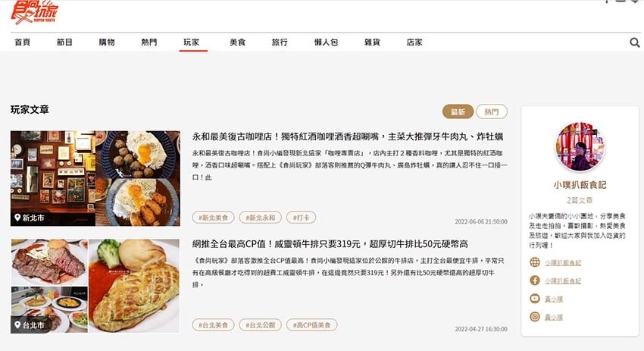The width and height of the screenshot is (644, 351).
Task: Click the 新北市 location pin label
Action: 29,218
